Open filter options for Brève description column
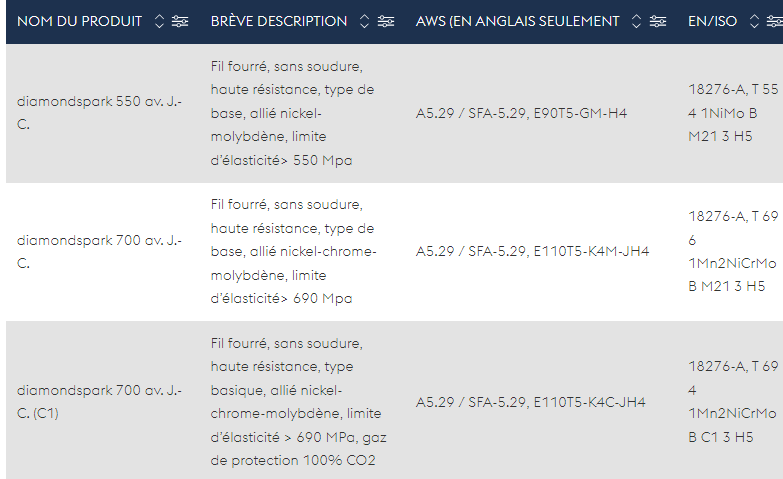The height and width of the screenshot is (479, 783). click(386, 21)
